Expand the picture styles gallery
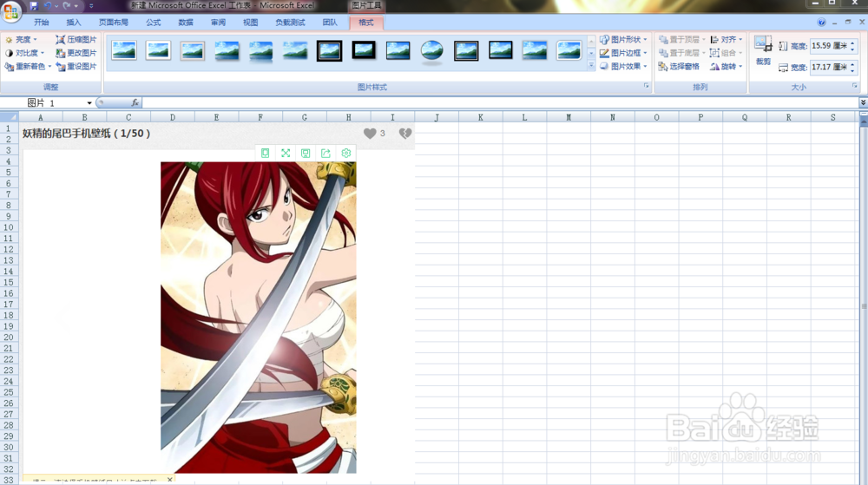The image size is (868, 485). point(591,66)
